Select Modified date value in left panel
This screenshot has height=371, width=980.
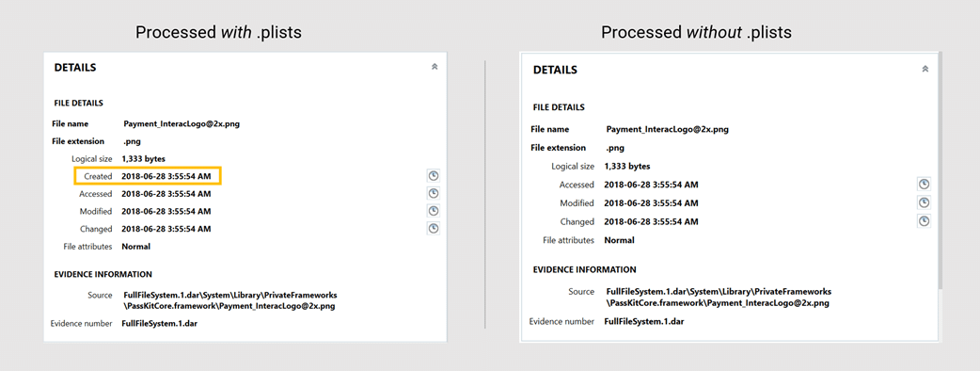166,212
